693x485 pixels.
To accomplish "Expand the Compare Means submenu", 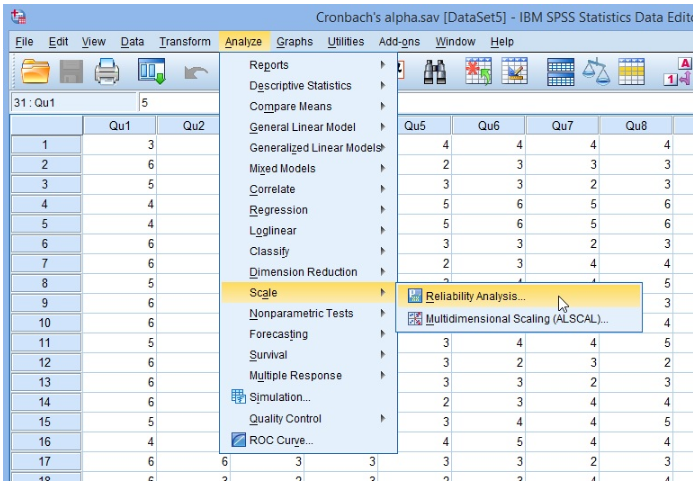I will coord(308,106).
